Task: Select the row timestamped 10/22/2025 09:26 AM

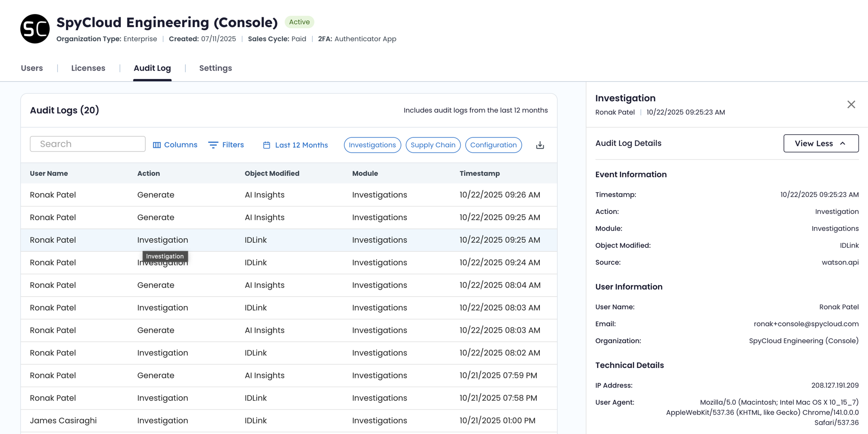Action: coord(289,195)
